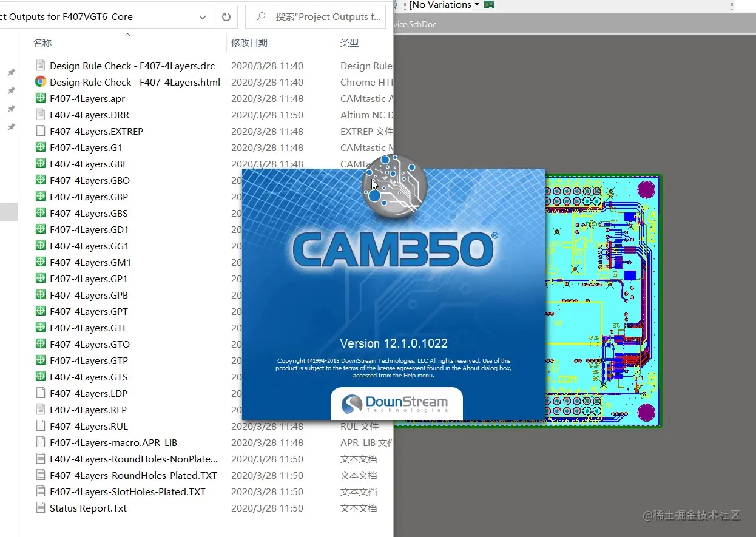Select Design Rule Check - F407-4Layers.drc name
This screenshot has height=537, width=756.
132,66
